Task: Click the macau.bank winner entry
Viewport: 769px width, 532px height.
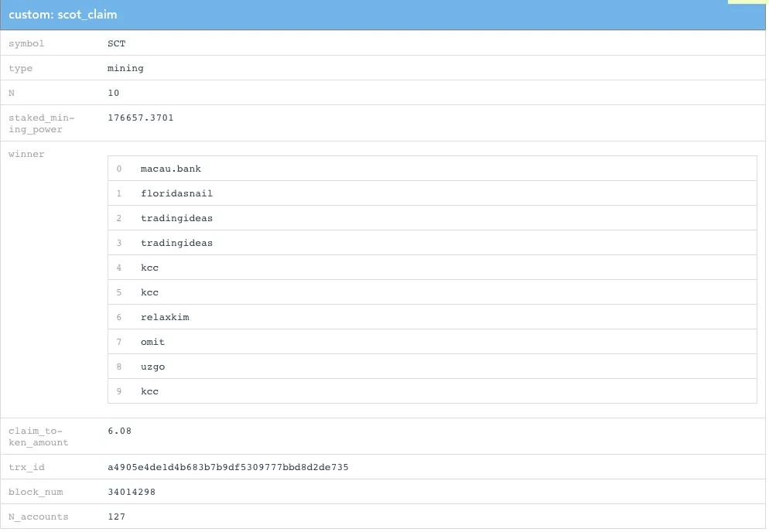Action: [171, 168]
